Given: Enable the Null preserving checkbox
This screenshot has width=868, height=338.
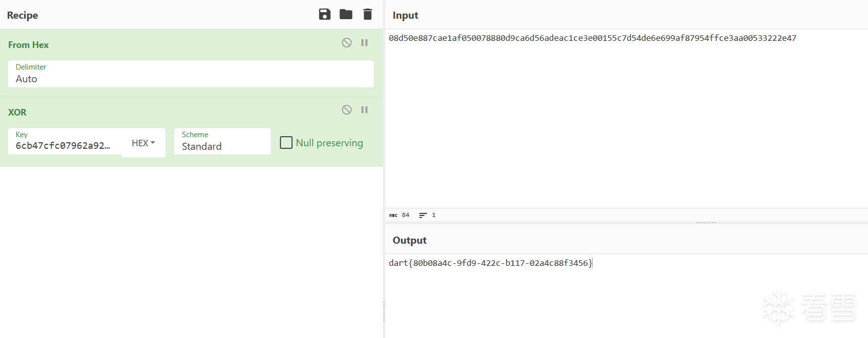Looking at the screenshot, I should tap(286, 143).
